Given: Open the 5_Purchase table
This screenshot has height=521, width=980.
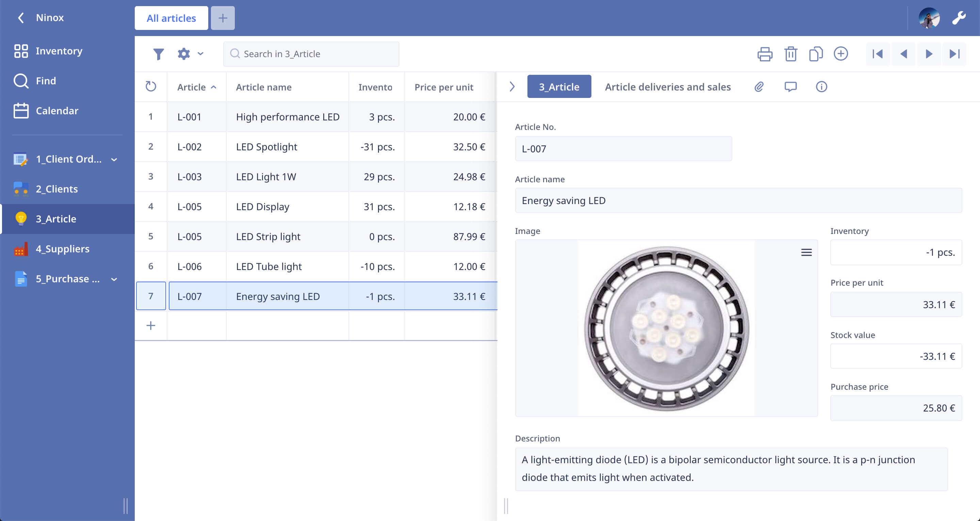Looking at the screenshot, I should 57,279.
